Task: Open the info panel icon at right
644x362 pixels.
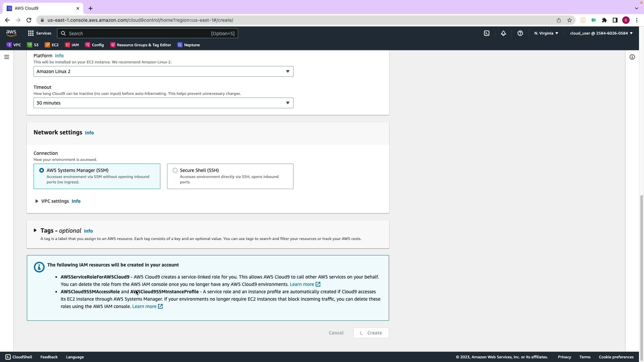Action: (632, 57)
